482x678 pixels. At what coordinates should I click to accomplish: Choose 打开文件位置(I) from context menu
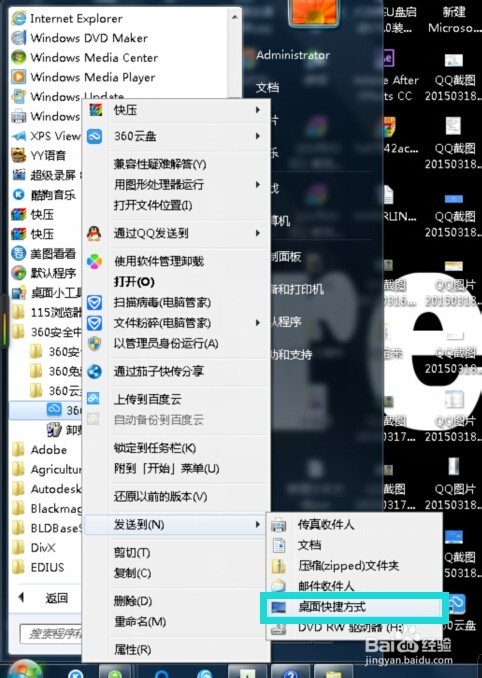[x=153, y=205]
